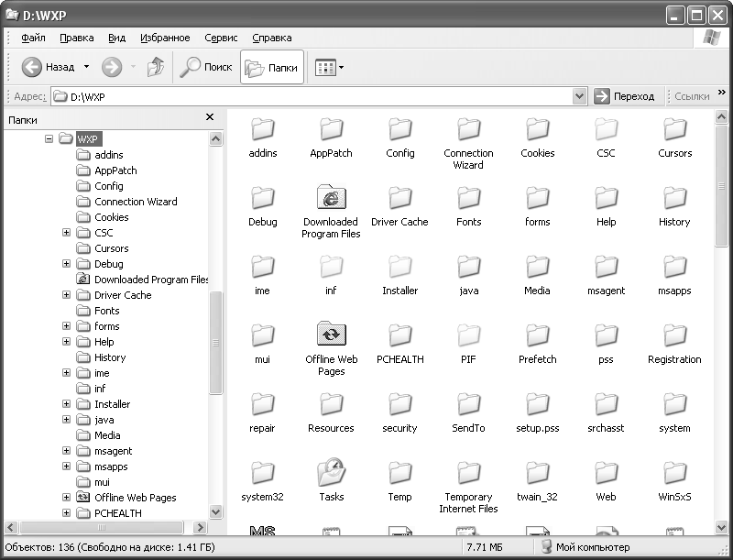This screenshot has width=733, height=560.
Task: Open Search (Поиск) from the toolbar
Action: click(x=206, y=67)
